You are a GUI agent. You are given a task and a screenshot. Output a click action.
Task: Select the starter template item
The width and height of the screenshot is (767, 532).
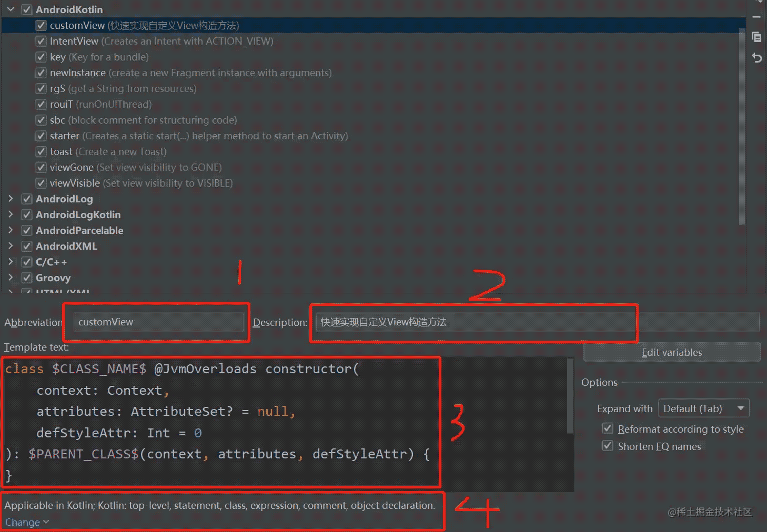tap(64, 136)
